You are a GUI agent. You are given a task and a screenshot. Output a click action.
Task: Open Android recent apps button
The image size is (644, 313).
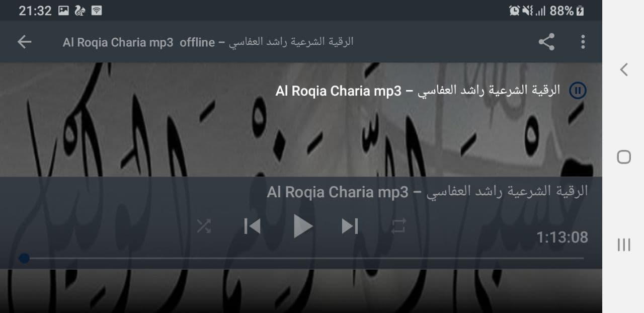coord(624,245)
